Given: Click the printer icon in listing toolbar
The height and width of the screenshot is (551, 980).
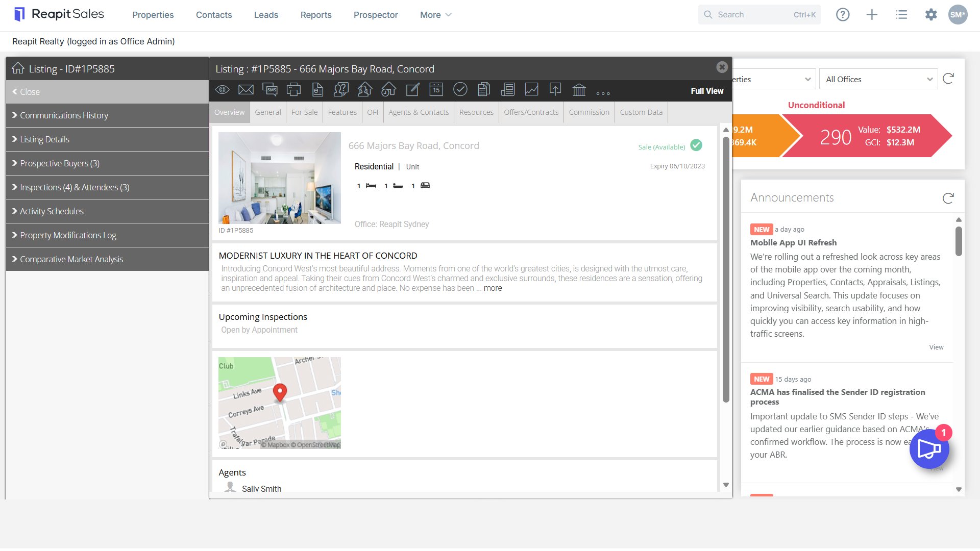Looking at the screenshot, I should coord(294,90).
